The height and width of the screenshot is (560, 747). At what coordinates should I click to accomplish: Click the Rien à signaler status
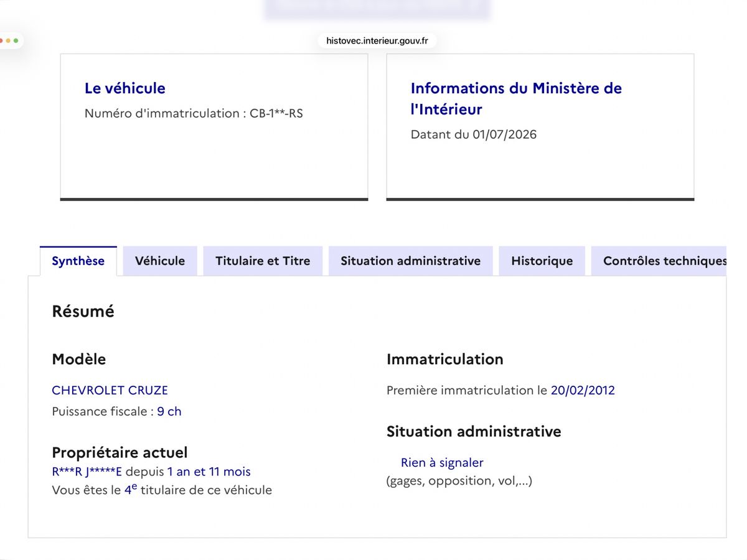pyautogui.click(x=442, y=462)
